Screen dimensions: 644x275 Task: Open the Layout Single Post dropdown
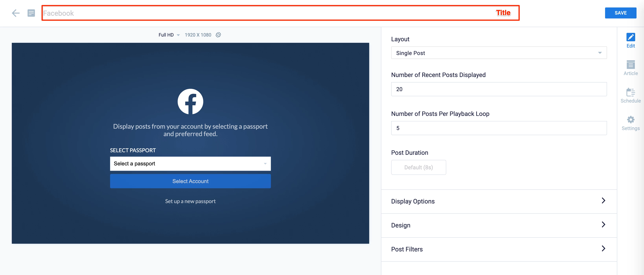(499, 53)
